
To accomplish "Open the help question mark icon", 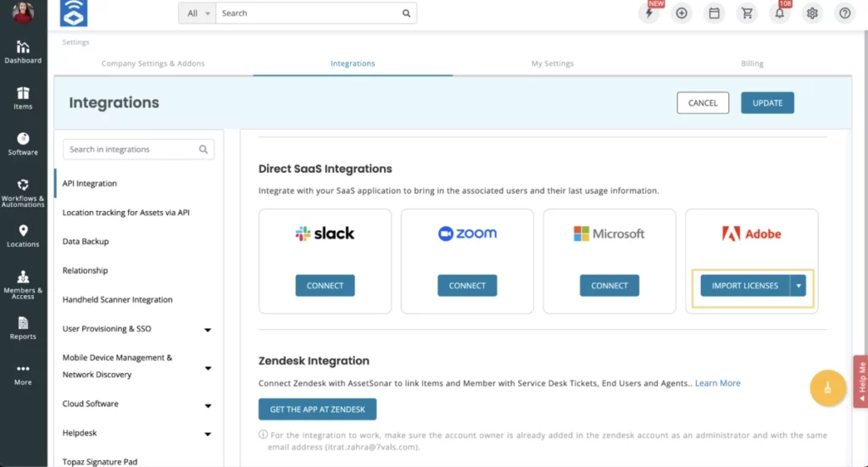I will 845,13.
